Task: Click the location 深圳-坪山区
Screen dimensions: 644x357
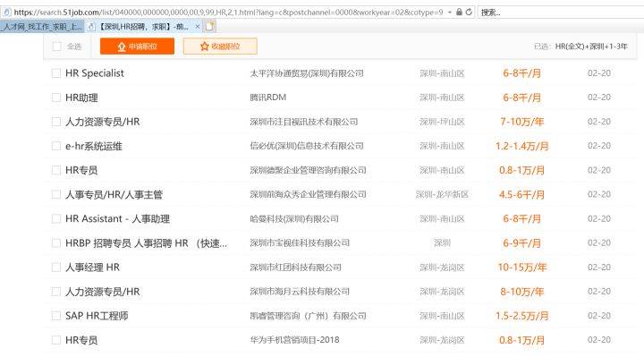Action: click(x=442, y=122)
